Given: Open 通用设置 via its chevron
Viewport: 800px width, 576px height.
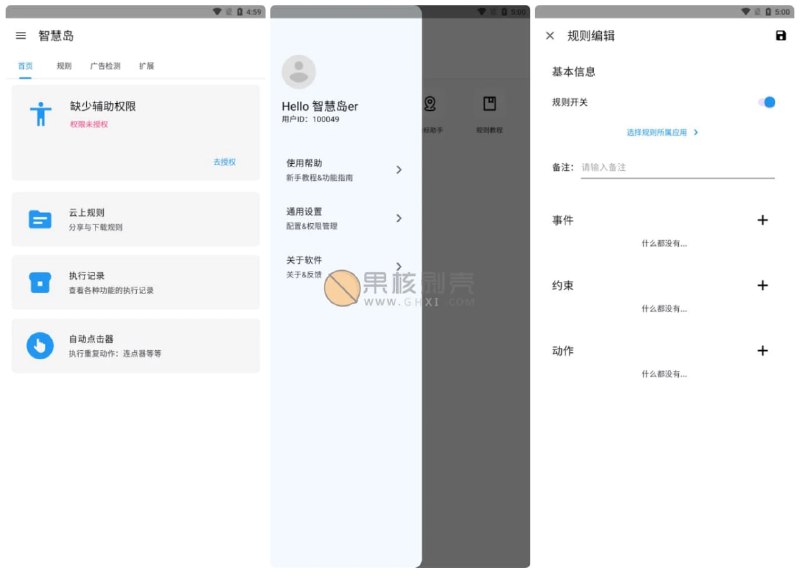Looking at the screenshot, I should (x=400, y=220).
